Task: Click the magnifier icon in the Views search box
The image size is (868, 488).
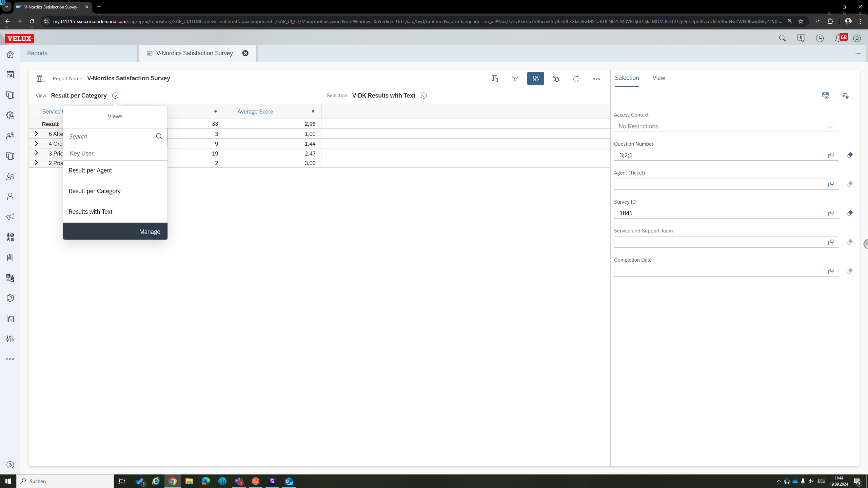Action: click(159, 136)
